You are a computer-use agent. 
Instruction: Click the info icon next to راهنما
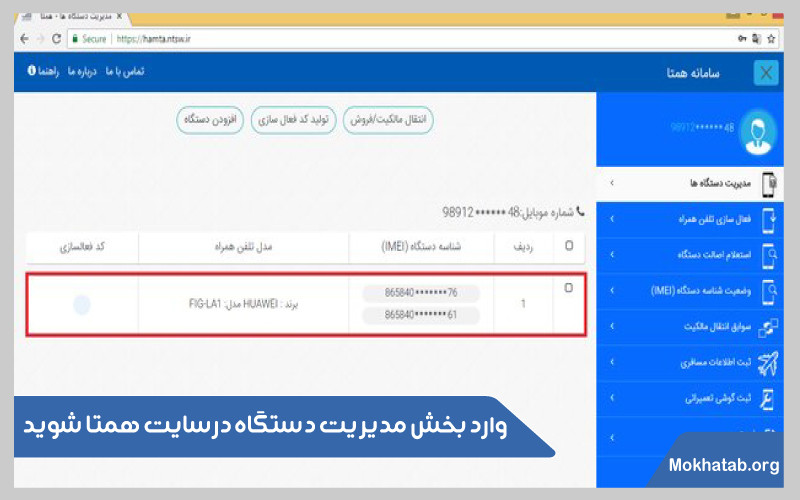pos(32,70)
